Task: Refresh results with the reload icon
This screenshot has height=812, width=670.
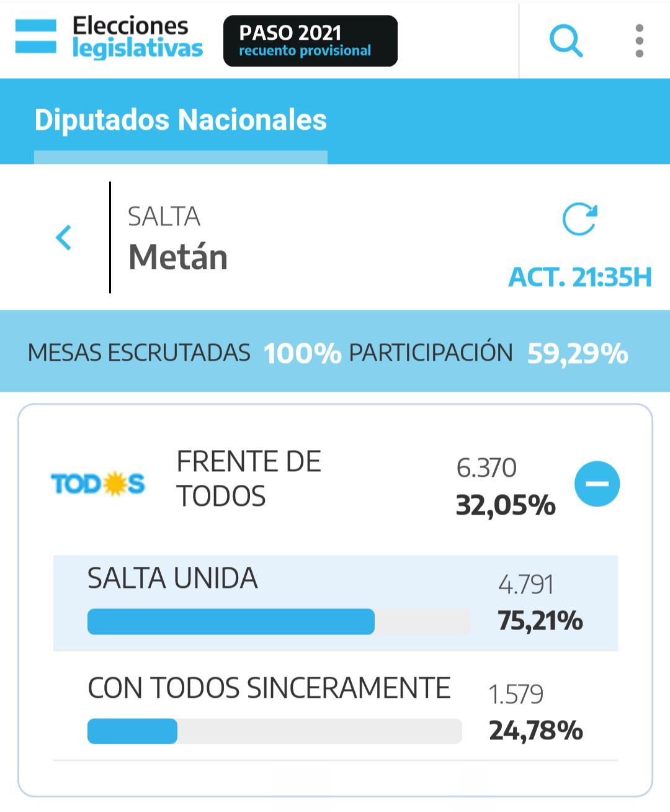Action: [x=579, y=220]
